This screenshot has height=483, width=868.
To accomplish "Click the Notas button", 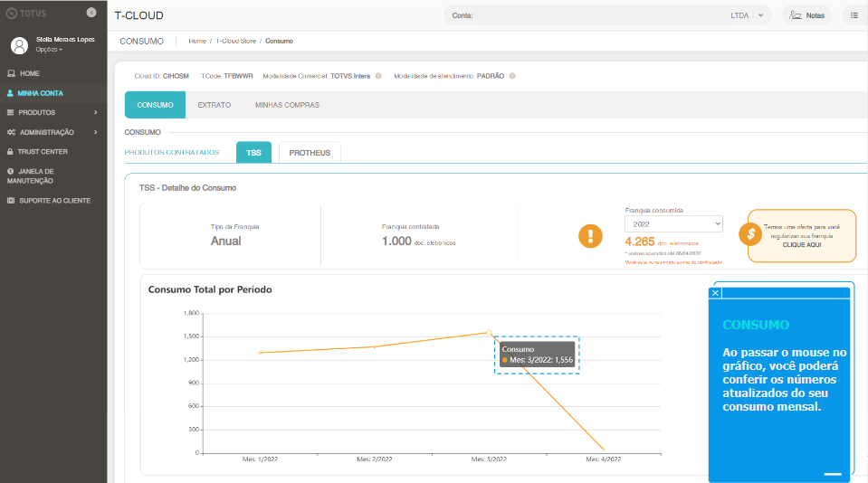I will [x=807, y=15].
